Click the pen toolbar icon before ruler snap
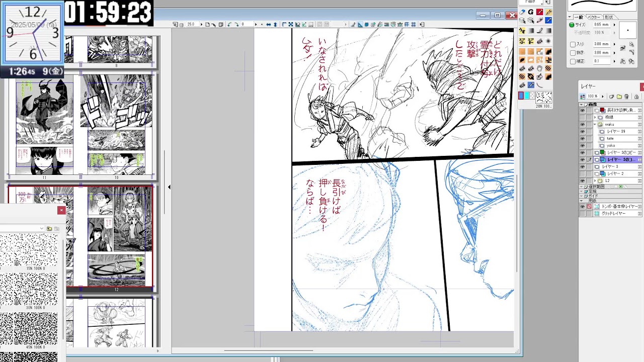644x362 pixels. [x=353, y=24]
